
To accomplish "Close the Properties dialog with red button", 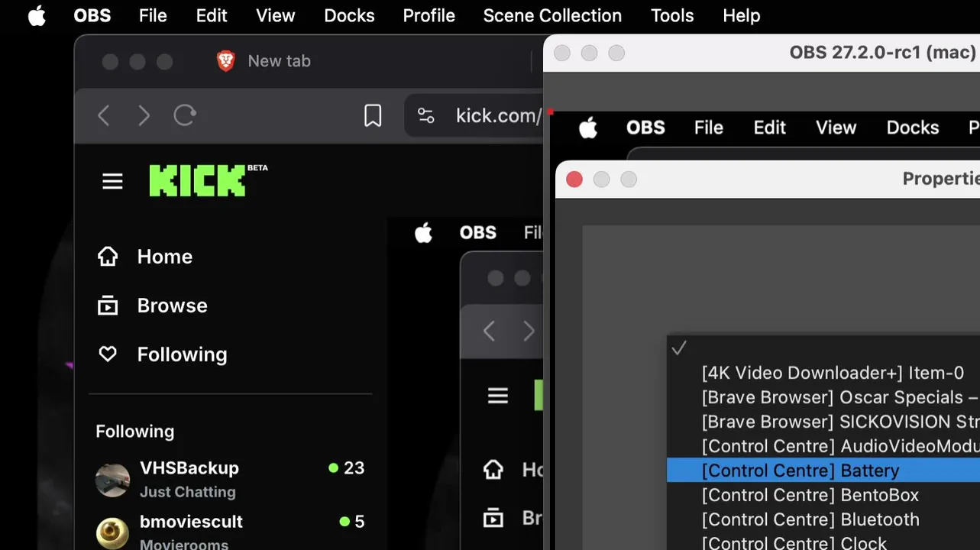I will coord(574,180).
